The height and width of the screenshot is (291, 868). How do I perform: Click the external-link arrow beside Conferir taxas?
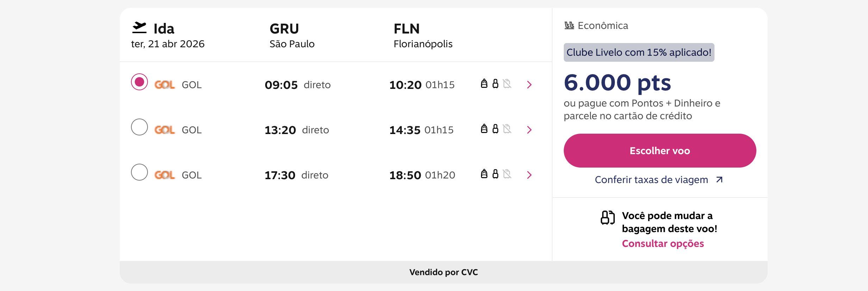tap(719, 180)
